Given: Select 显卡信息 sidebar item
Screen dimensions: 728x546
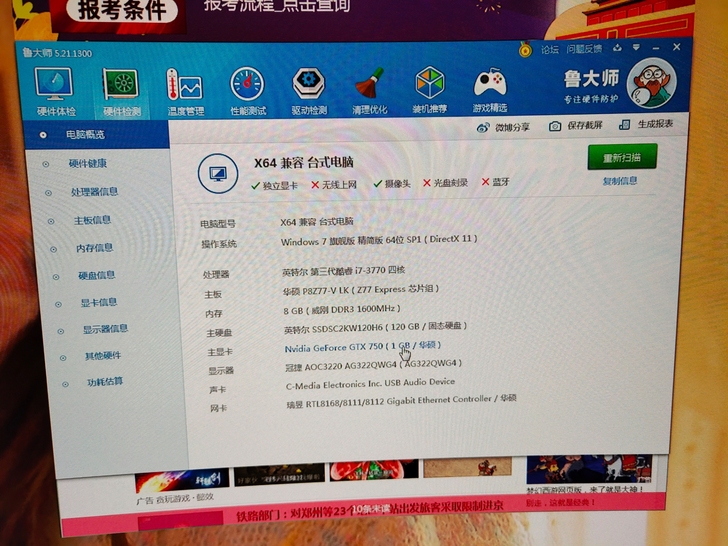Looking at the screenshot, I should click(98, 303).
